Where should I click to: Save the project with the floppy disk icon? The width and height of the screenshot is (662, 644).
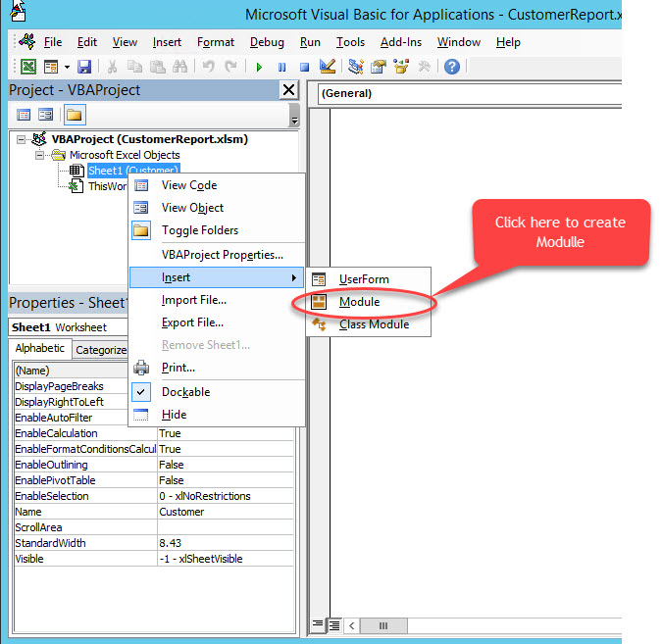84,67
